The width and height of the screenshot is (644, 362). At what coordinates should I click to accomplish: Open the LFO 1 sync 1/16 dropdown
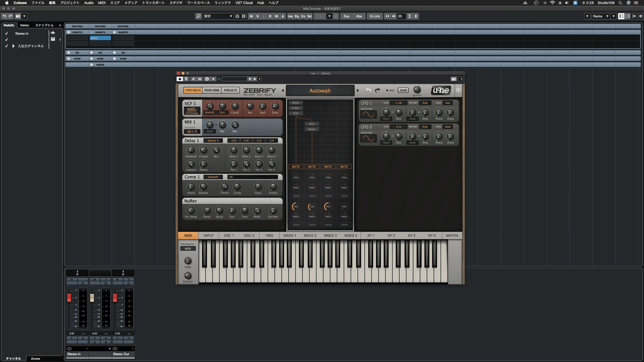click(x=398, y=103)
